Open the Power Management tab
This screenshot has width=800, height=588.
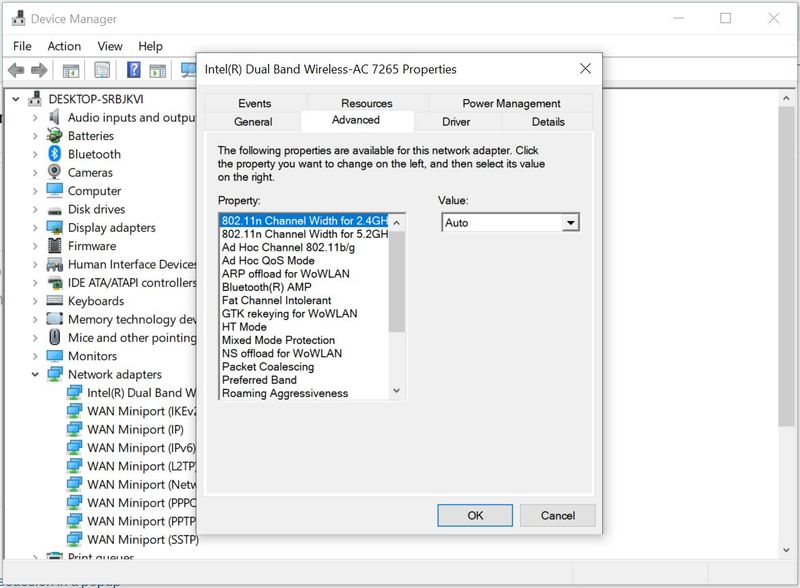[x=511, y=103]
